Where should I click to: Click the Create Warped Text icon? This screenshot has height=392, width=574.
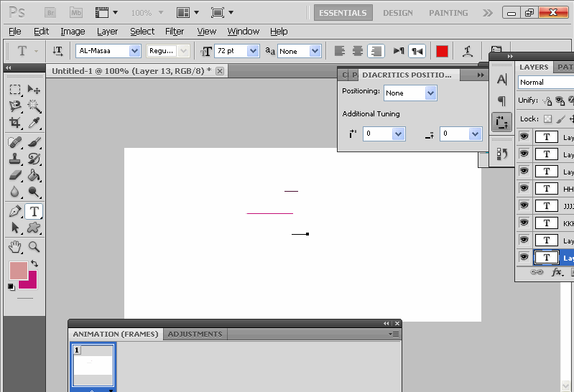point(467,51)
